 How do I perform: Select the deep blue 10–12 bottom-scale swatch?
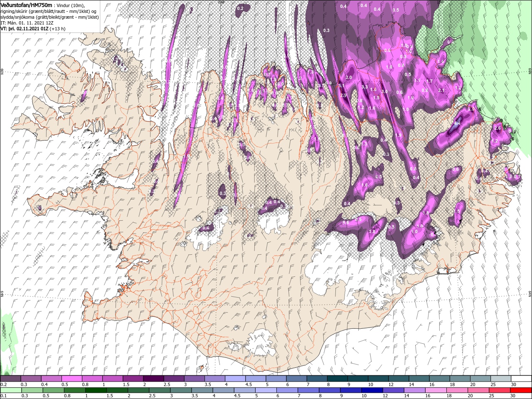(x=372, y=390)
